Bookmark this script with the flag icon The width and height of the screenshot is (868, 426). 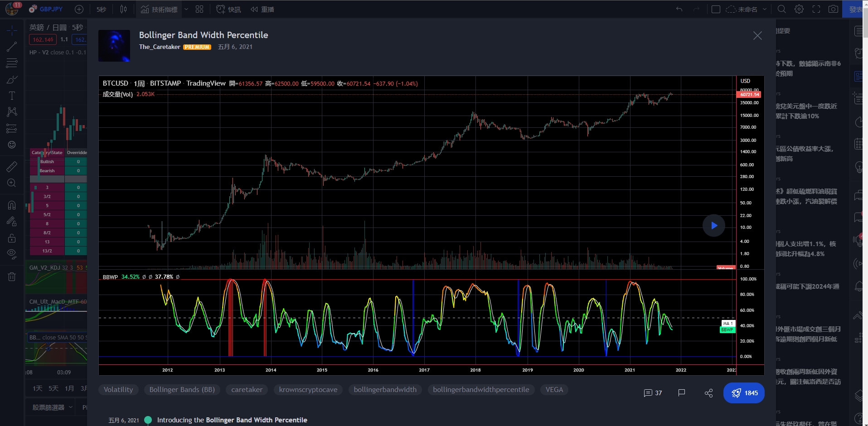click(681, 393)
